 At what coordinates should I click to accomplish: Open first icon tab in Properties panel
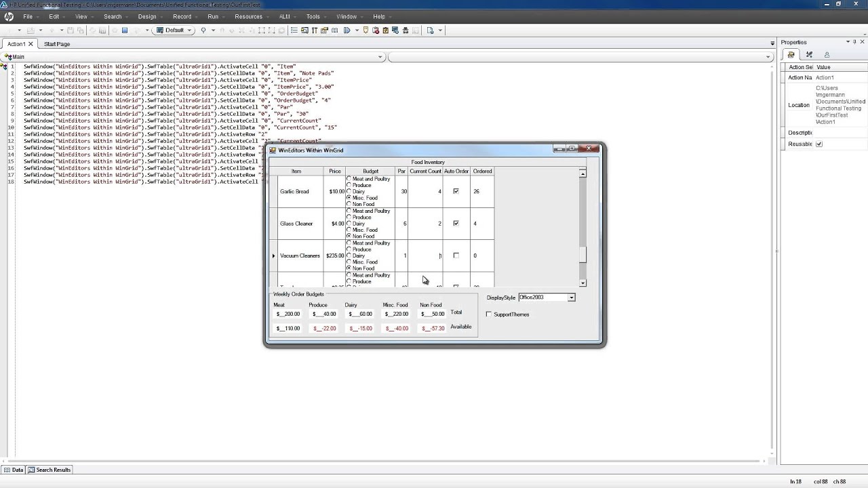[x=791, y=54]
